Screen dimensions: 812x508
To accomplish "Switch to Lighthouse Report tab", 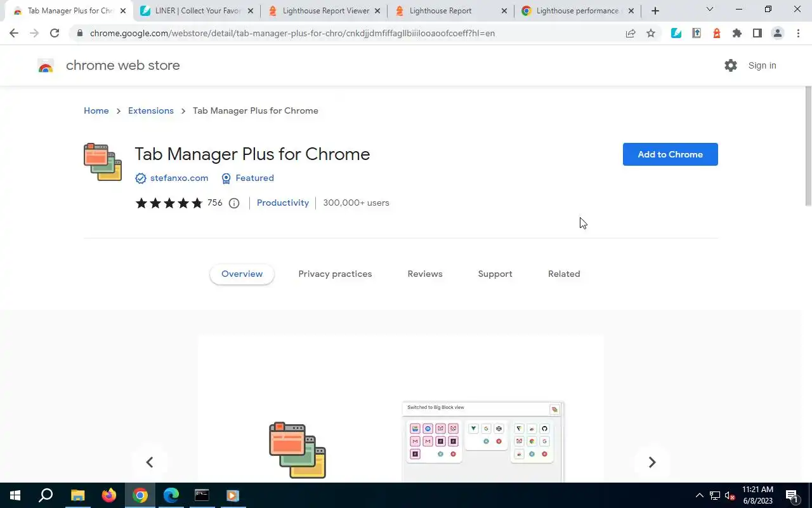I will (451, 11).
